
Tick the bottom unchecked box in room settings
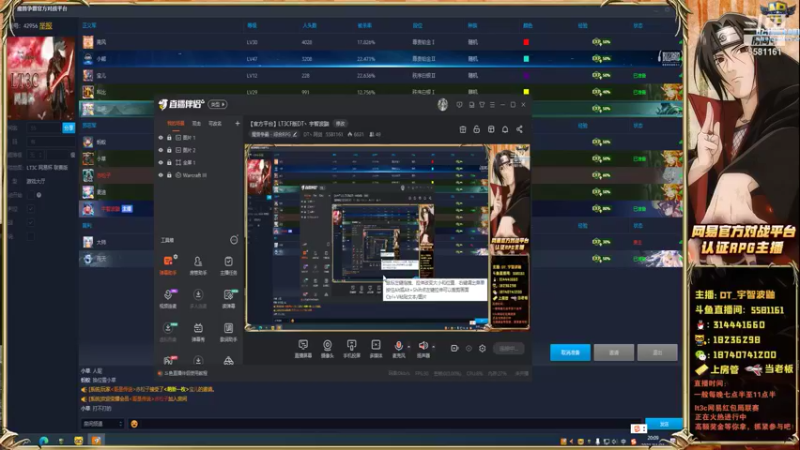(31, 236)
